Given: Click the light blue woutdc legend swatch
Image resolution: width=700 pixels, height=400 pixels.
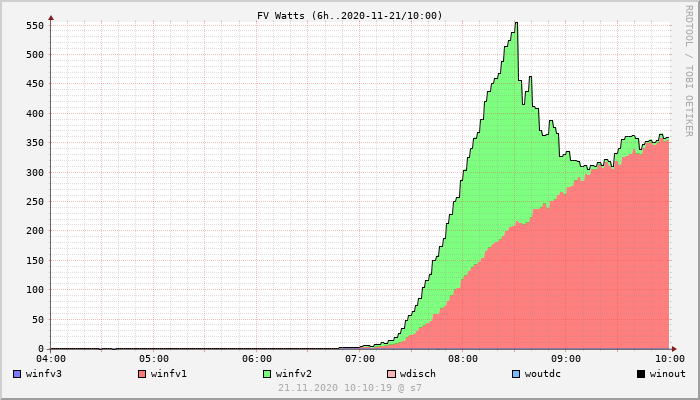Looking at the screenshot, I should tap(517, 374).
